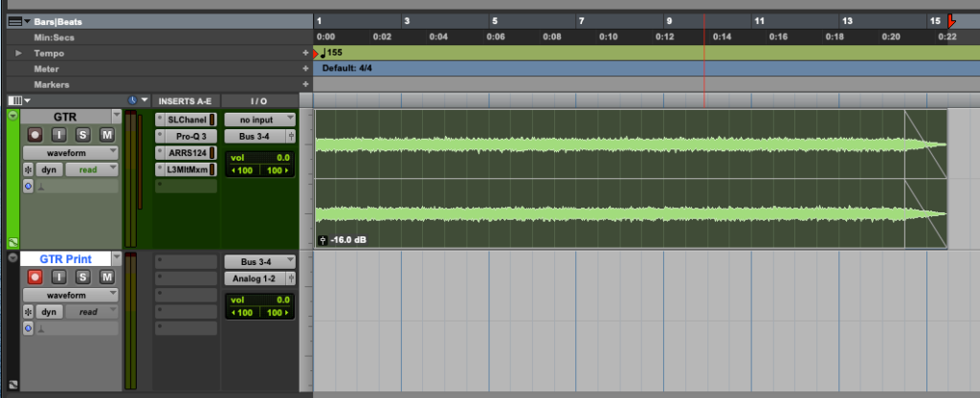This screenshot has height=398, width=980.
Task: Open GTR automation mode read selector
Action: click(91, 169)
